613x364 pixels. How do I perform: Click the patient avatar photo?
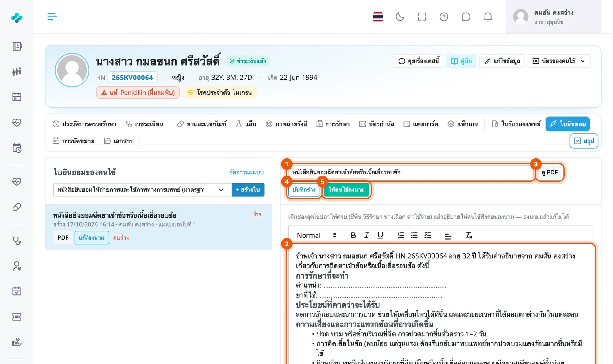point(72,70)
